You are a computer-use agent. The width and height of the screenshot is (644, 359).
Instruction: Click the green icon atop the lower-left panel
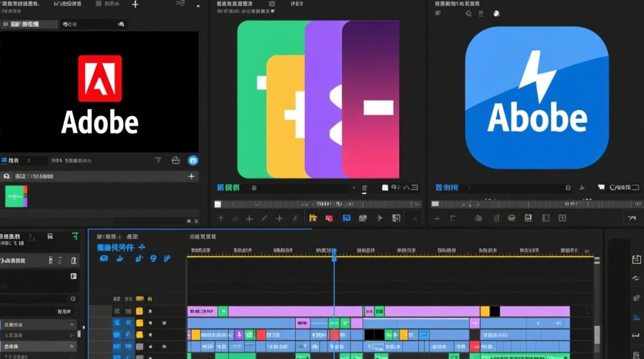coord(75,236)
